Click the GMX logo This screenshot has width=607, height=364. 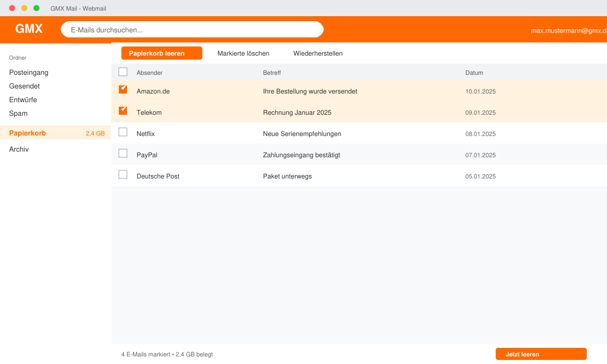pos(29,29)
